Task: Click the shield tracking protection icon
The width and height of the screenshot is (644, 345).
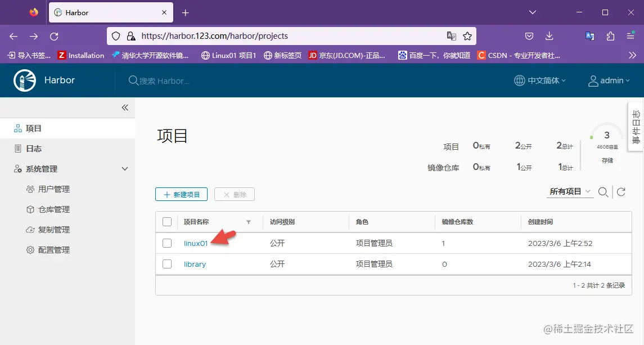Action: click(116, 36)
